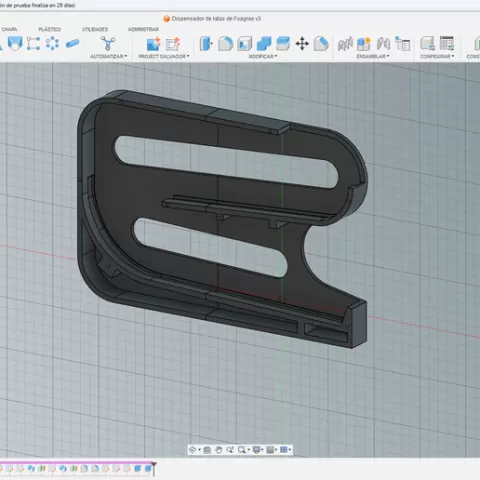Open the Automatizar fork icon

coord(108,44)
